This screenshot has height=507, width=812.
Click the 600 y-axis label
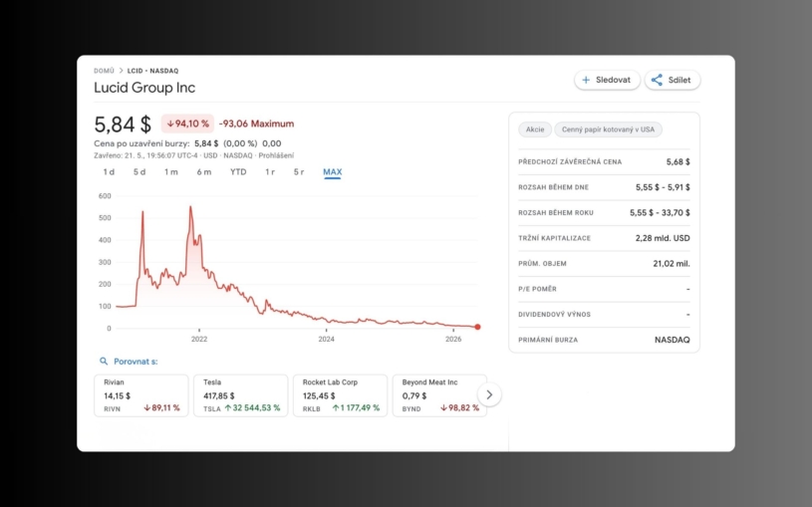[105, 196]
